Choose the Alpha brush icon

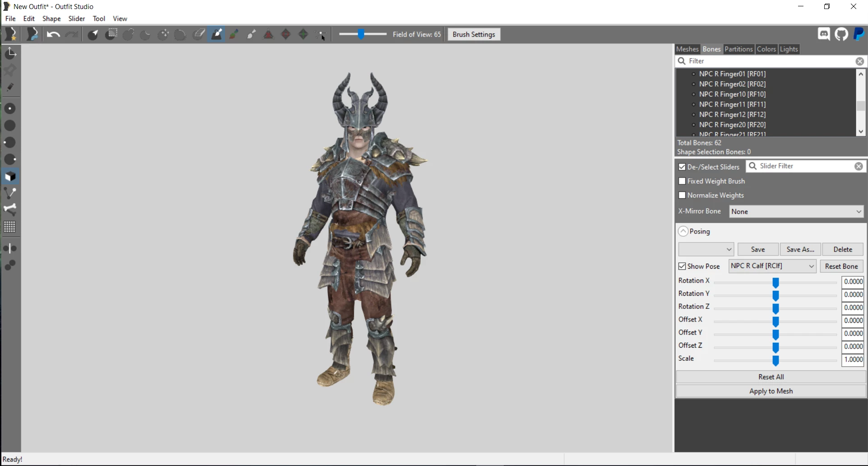[251, 34]
